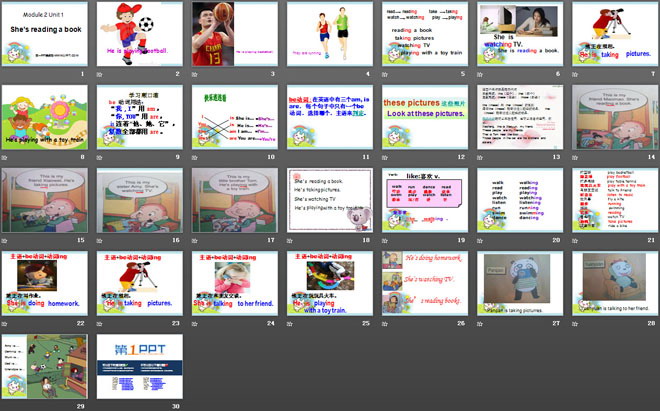This screenshot has width=660, height=411.
Task: Select title slide 'She's reading a book'
Action: pos(45,34)
